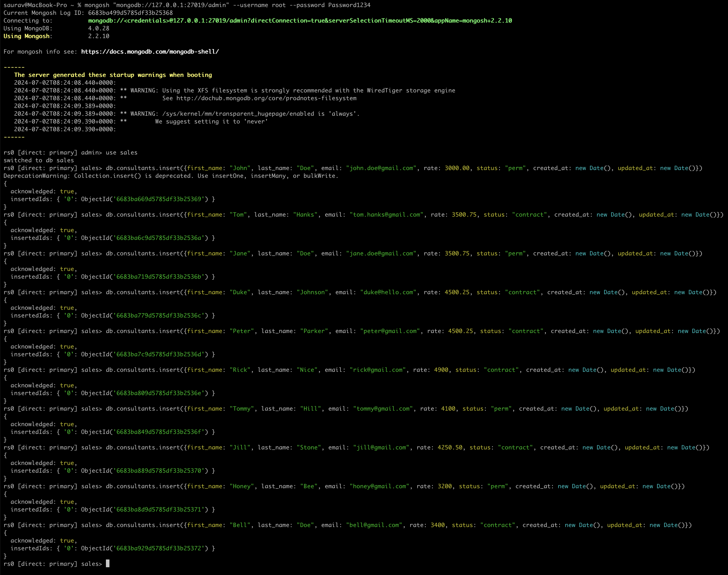728x575 pixels.
Task: Click the dochub prodnotes-filesystem URL
Action: [x=266, y=98]
